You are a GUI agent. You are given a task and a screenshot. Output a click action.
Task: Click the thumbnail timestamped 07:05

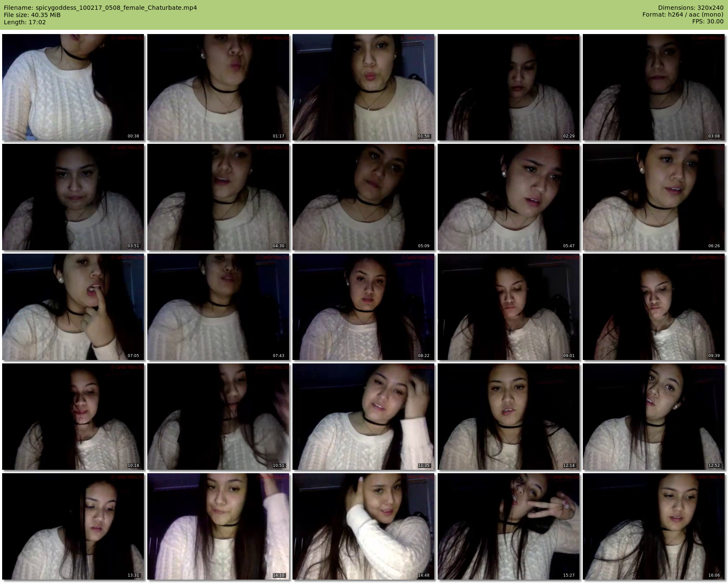[73, 307]
